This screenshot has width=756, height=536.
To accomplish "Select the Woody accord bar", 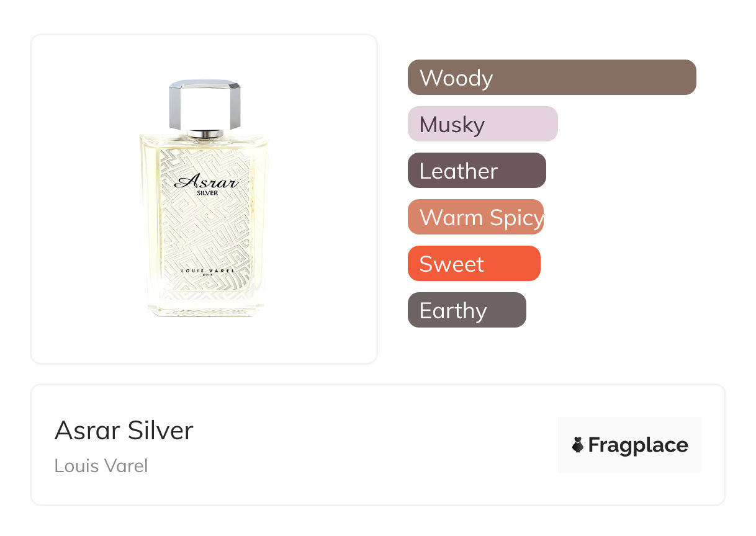I will (x=552, y=78).
